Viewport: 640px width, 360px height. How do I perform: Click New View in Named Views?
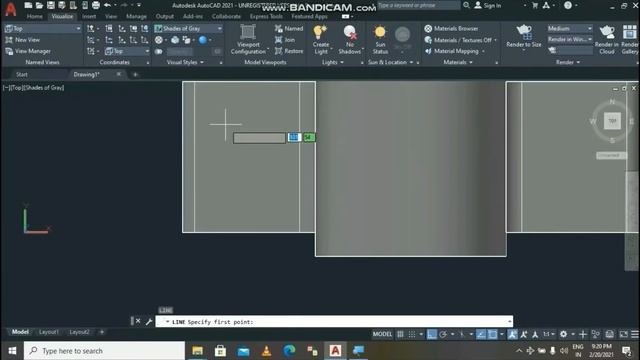click(x=23, y=40)
